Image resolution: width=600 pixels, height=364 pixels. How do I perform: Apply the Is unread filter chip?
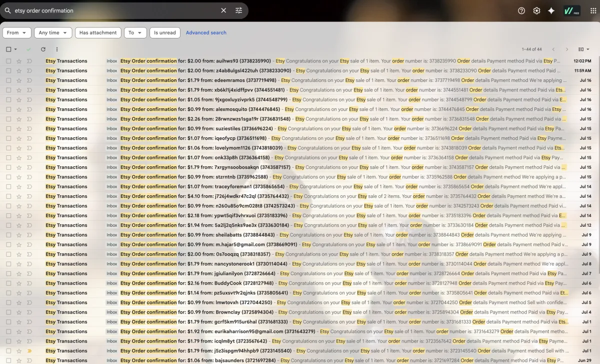[164, 33]
